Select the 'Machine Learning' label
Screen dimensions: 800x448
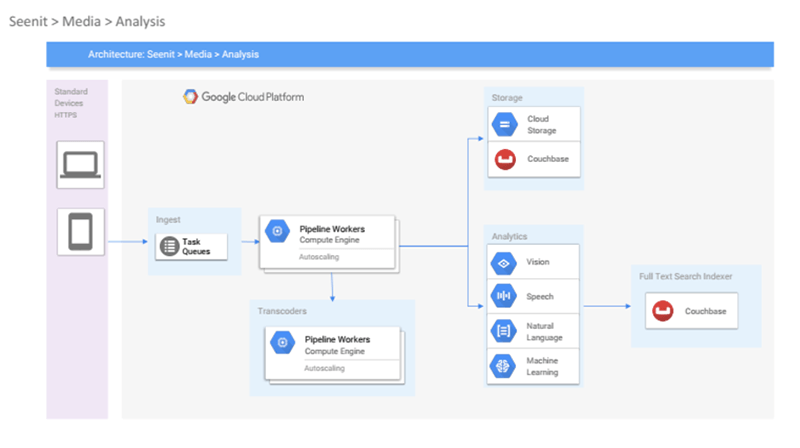(542, 366)
